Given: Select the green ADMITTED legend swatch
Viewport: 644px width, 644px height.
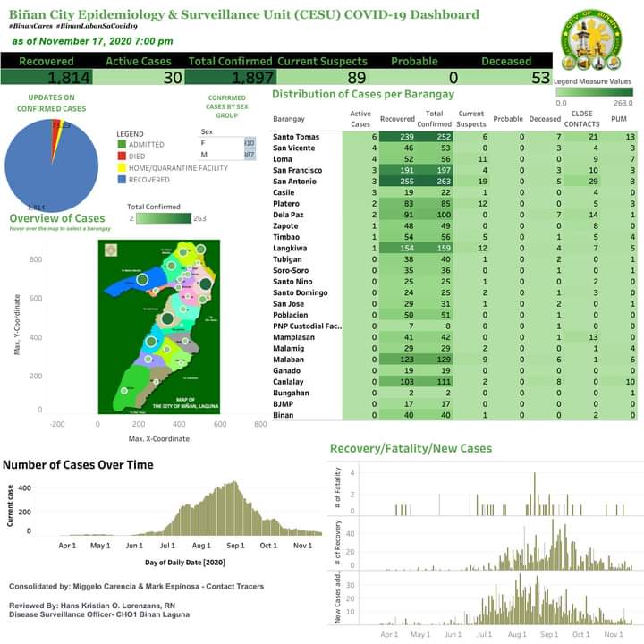Looking at the screenshot, I should click(122, 144).
